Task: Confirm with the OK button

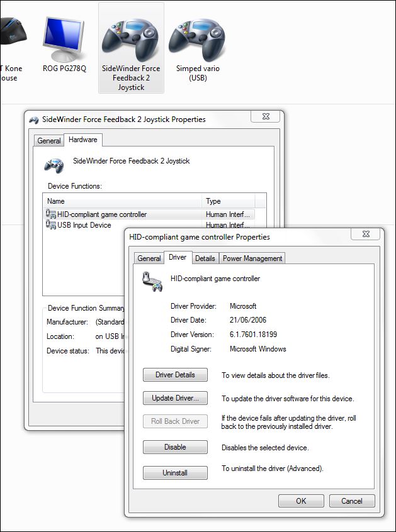Action: coord(301,501)
